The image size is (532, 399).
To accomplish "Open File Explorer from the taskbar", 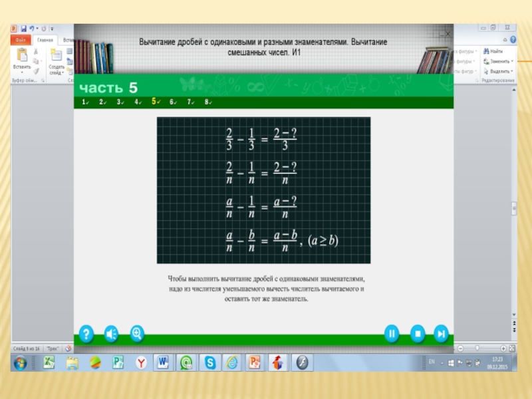I will (72, 363).
